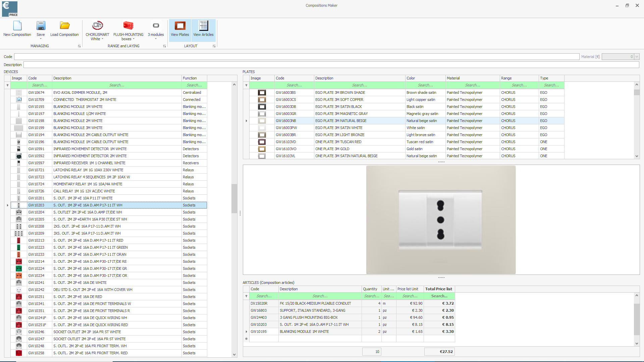Expand the MANAGING group dialog launcher
The image size is (644, 362).
(79, 46)
